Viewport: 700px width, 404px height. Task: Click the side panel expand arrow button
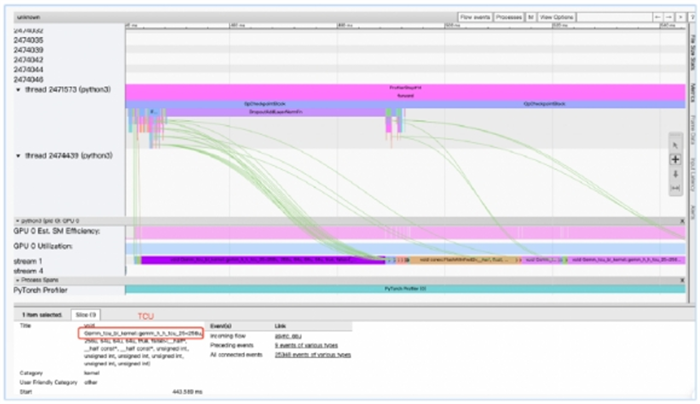coord(680,17)
